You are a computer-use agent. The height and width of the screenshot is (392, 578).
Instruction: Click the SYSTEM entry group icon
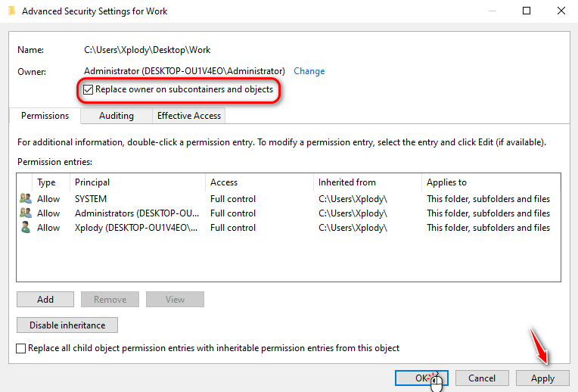26,199
